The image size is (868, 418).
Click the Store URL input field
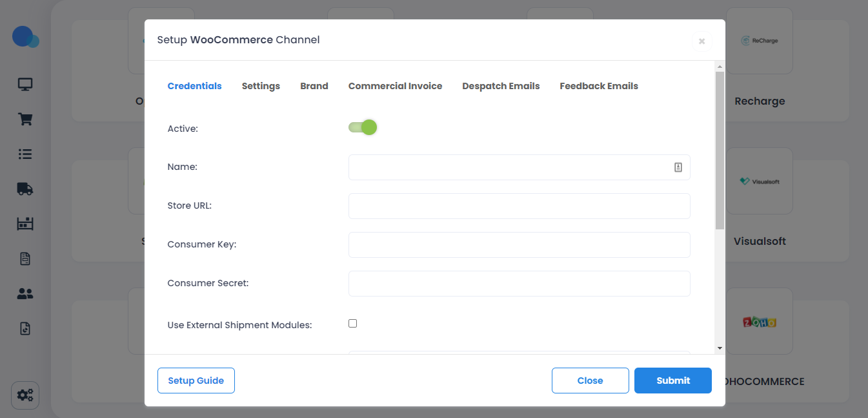[x=519, y=206]
